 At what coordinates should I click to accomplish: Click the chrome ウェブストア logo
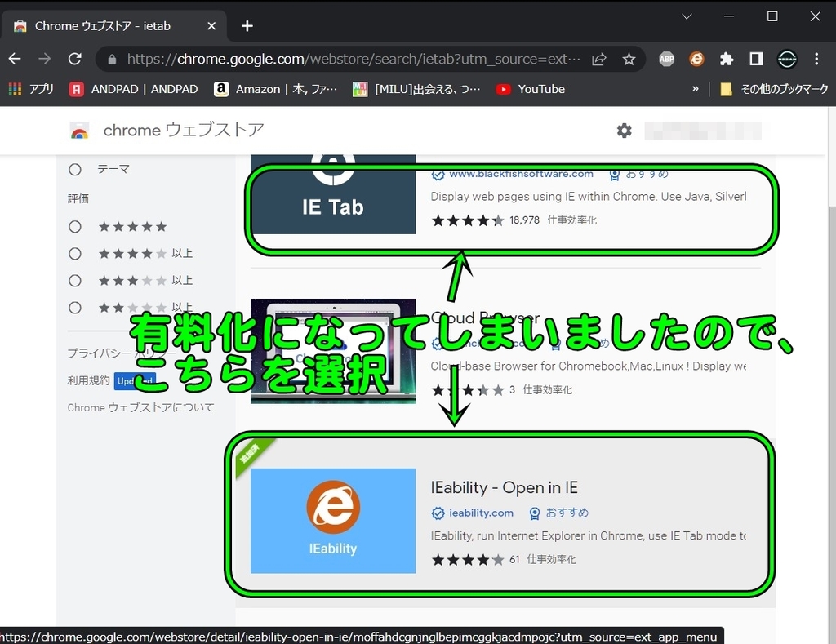pos(167,130)
